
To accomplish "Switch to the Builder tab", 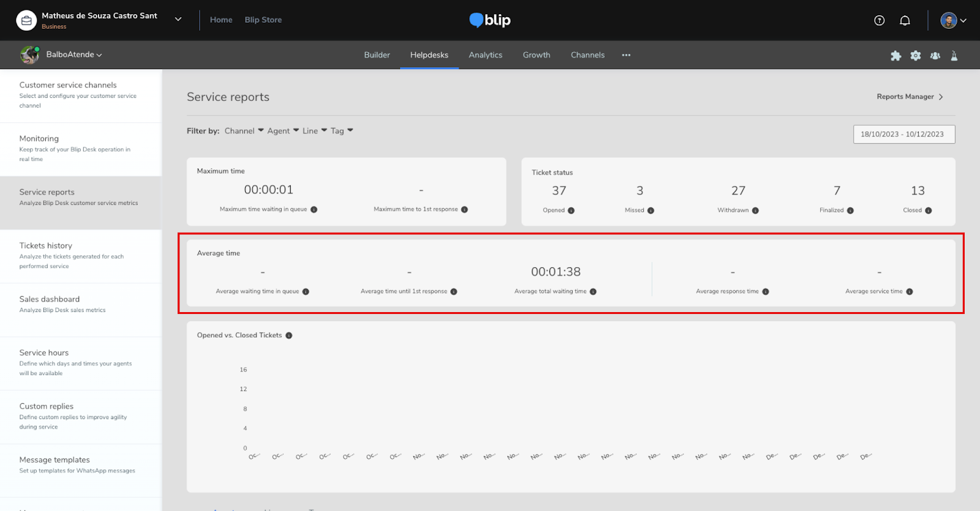I will tap(377, 55).
